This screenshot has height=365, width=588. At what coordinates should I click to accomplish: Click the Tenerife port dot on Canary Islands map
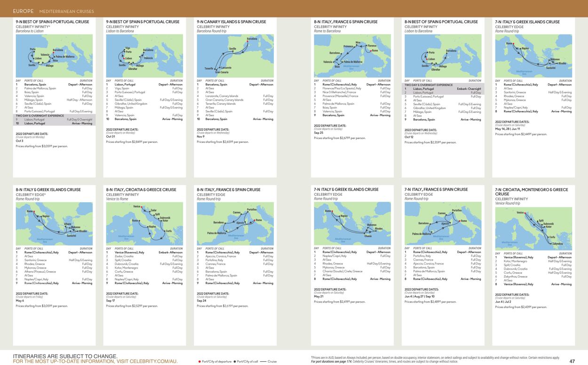pyautogui.click(x=215, y=69)
